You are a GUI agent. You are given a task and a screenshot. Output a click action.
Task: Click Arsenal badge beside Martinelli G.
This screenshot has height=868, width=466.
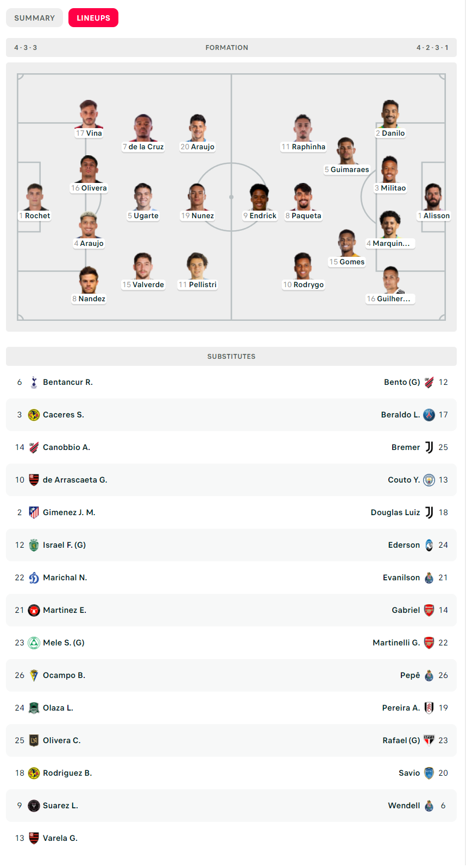(x=429, y=643)
